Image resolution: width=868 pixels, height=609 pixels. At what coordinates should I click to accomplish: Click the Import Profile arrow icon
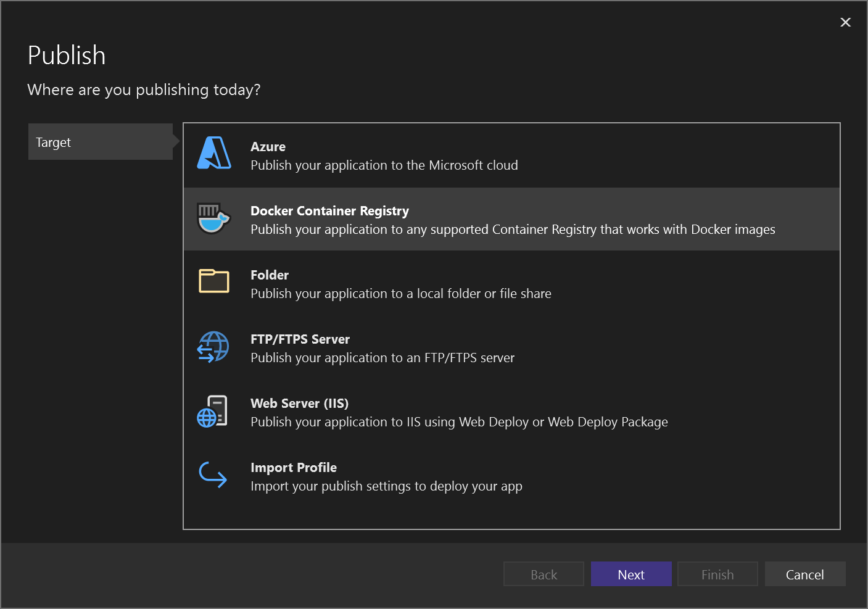pos(213,475)
